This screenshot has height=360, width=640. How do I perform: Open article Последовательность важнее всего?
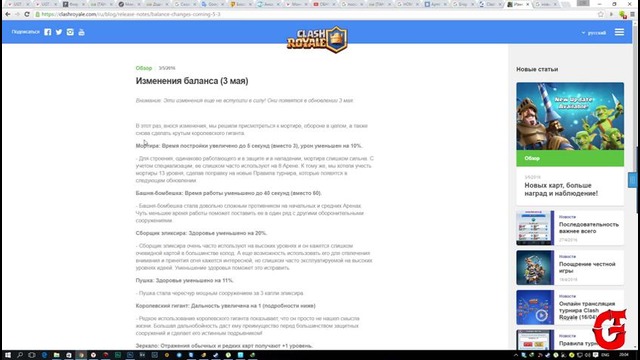tap(589, 228)
